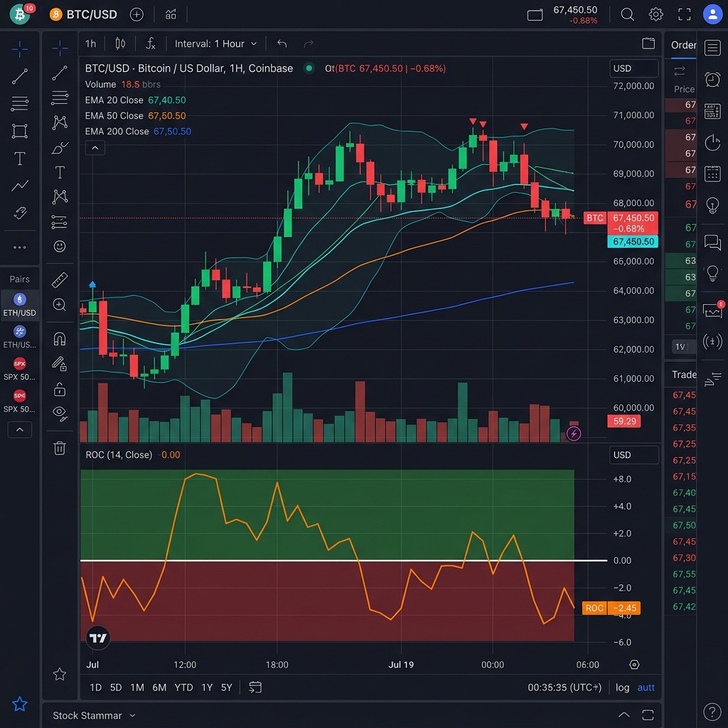
Task: Open the Interval: 1 Hour dropdown
Action: pyautogui.click(x=215, y=43)
